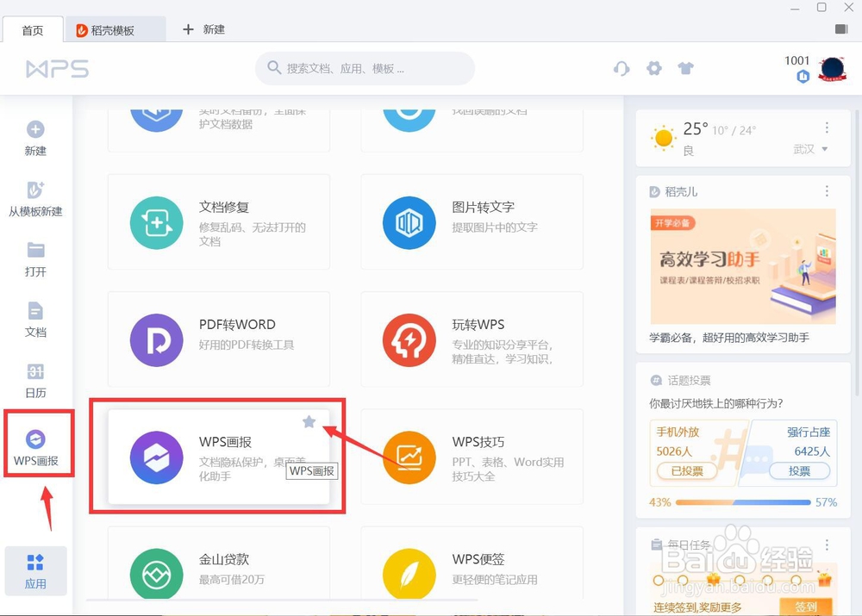This screenshot has width=862, height=616.
Task: Click the 43%/57% poll progress bar
Action: point(741,501)
